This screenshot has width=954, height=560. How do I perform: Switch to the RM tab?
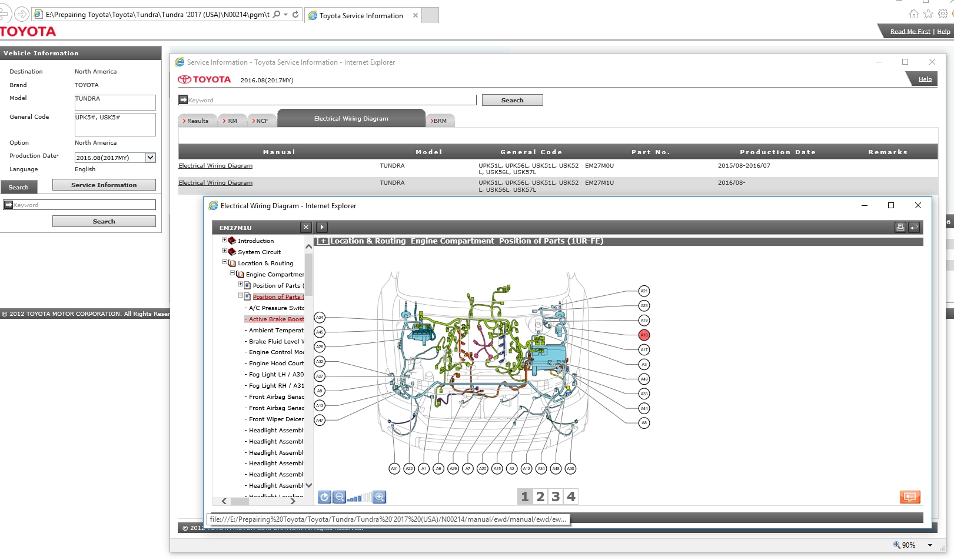click(x=232, y=121)
